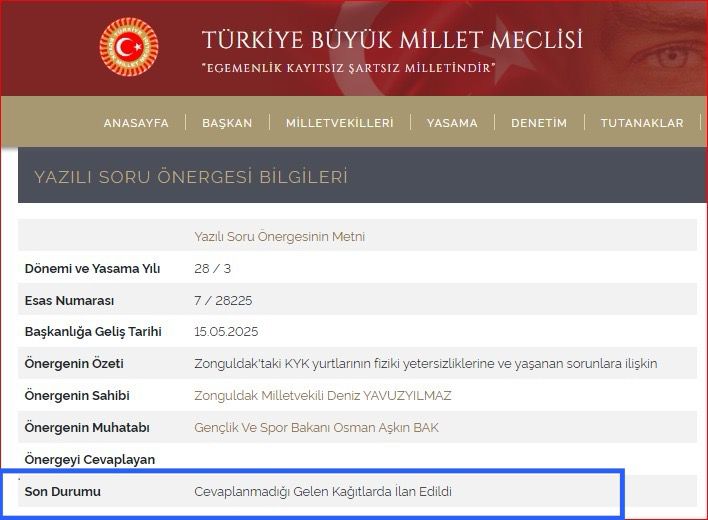Click the Önergenin Sahibi label
This screenshot has width=708, height=520.
[x=77, y=395]
